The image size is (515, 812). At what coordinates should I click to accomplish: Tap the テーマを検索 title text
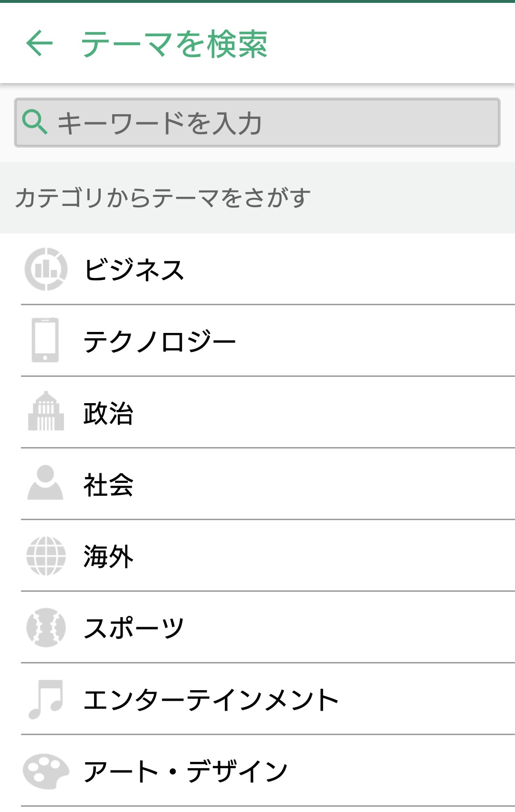[x=174, y=43]
